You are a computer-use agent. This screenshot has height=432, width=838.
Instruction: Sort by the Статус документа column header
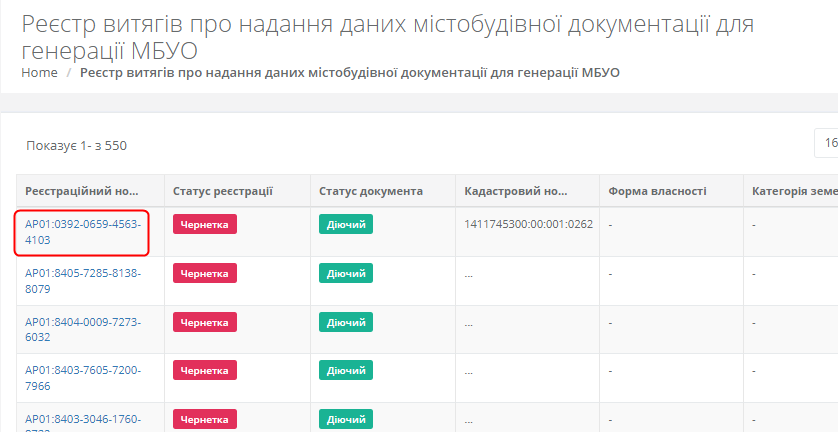coord(371,191)
